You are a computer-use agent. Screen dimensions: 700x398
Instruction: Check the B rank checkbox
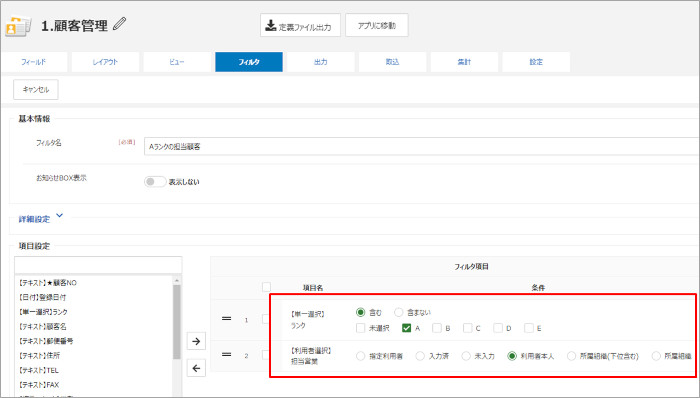[x=437, y=328]
